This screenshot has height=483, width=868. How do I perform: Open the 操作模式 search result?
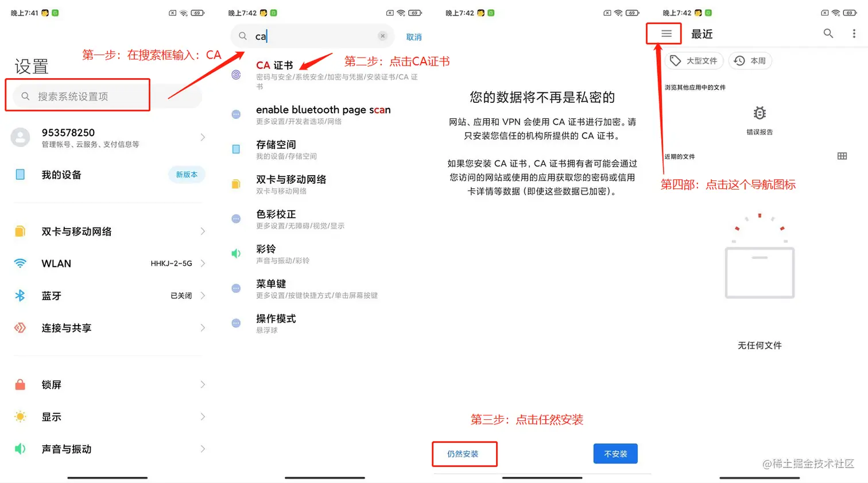click(x=325, y=323)
